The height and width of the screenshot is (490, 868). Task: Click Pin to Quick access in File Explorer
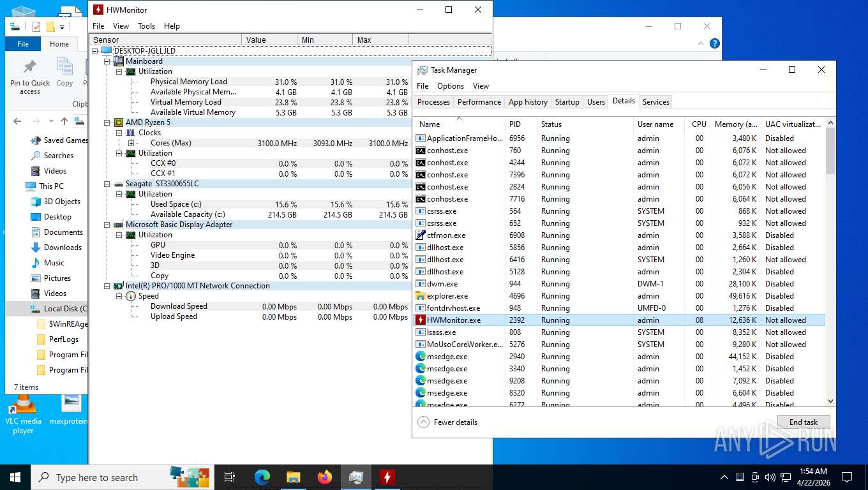click(30, 77)
